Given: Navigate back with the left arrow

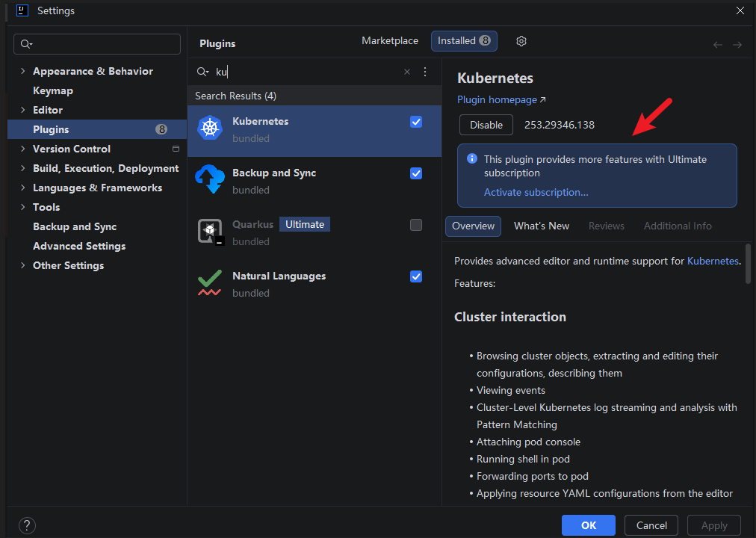Looking at the screenshot, I should click(717, 45).
